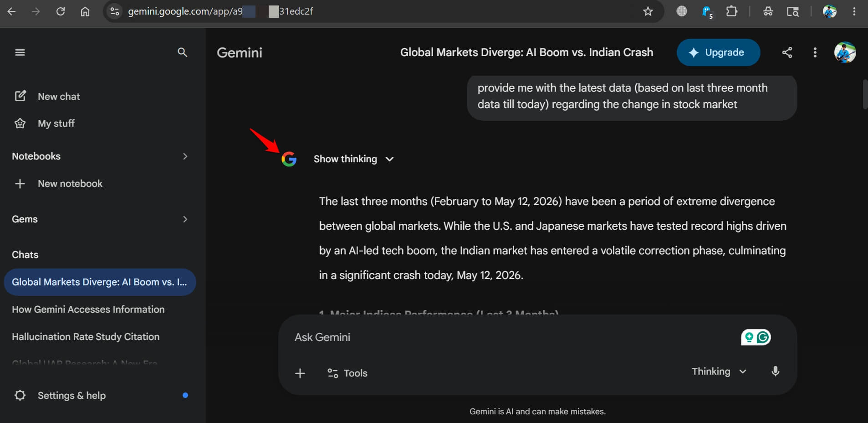
Task: Click the incognito-style extension icon
Action: click(x=768, y=11)
